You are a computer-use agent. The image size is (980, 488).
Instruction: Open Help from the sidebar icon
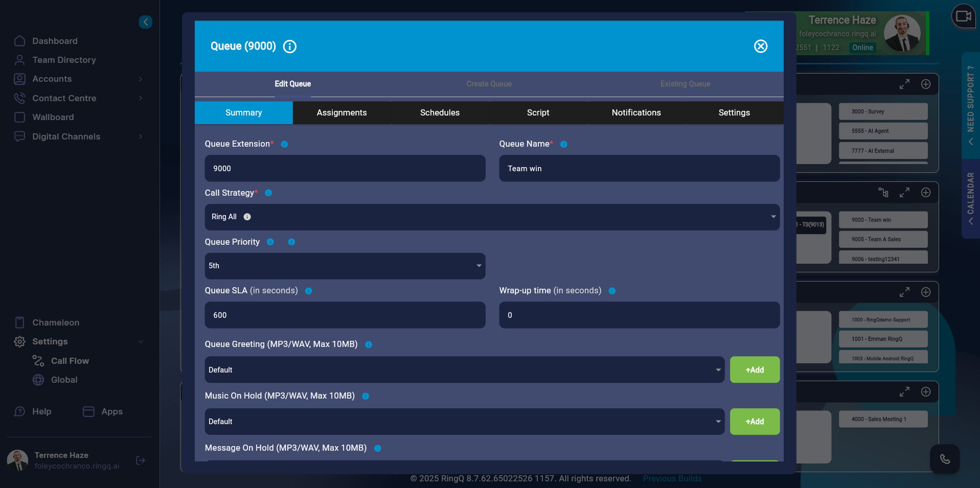coord(19,411)
